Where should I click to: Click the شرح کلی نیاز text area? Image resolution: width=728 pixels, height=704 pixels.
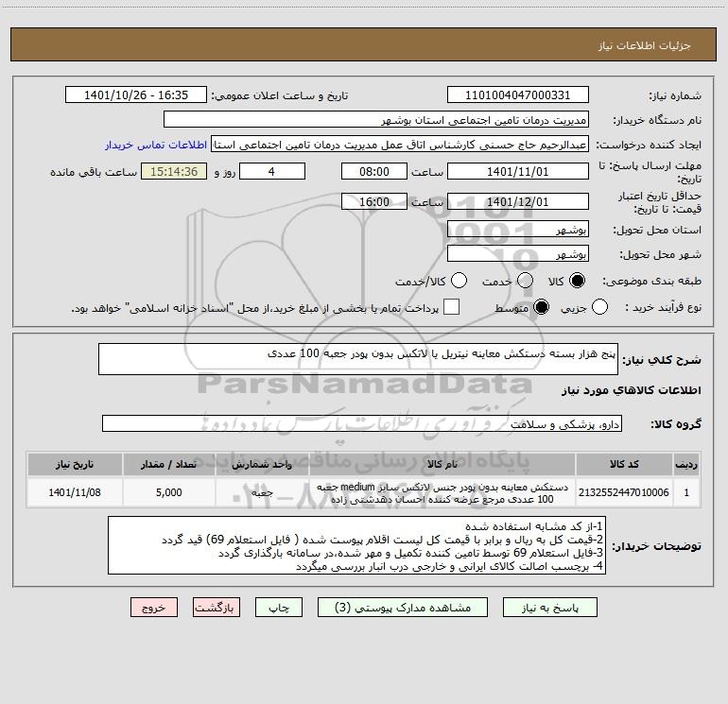[x=358, y=359]
